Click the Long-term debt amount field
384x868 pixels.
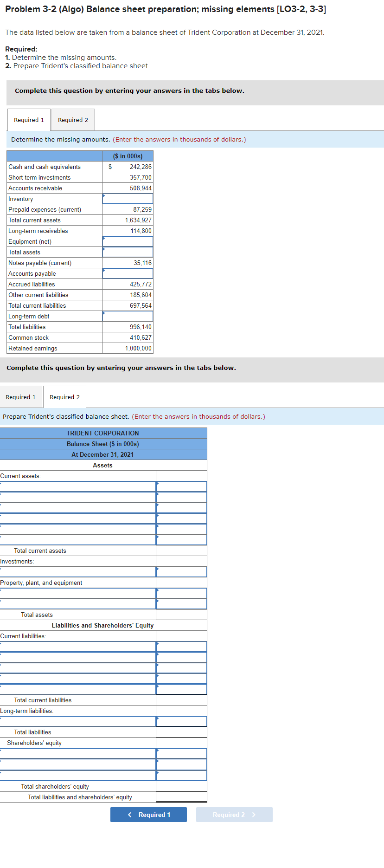pos(128,316)
